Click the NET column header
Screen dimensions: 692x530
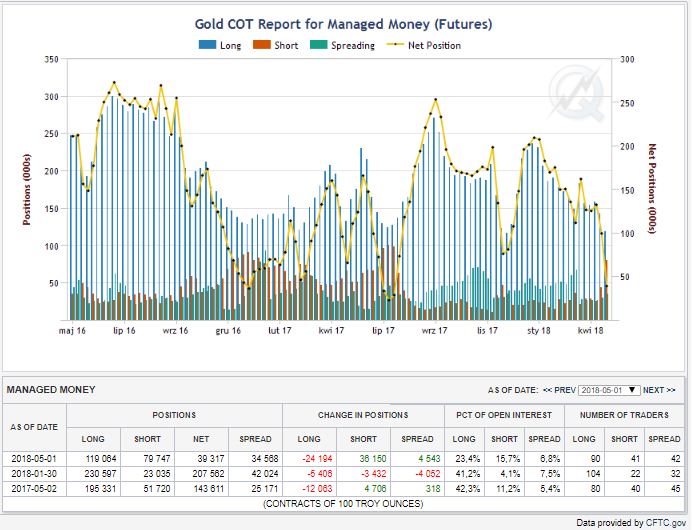click(x=201, y=439)
